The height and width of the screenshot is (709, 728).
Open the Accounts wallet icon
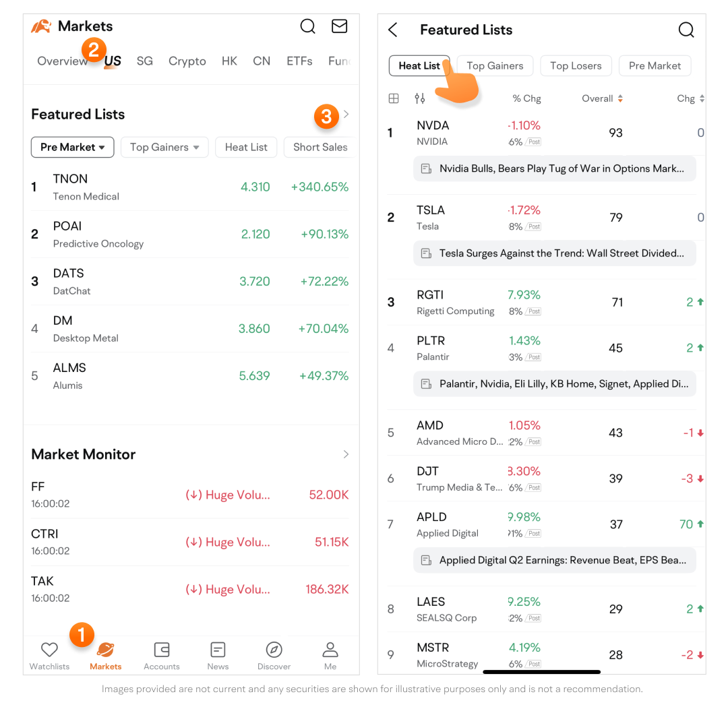coord(162,655)
